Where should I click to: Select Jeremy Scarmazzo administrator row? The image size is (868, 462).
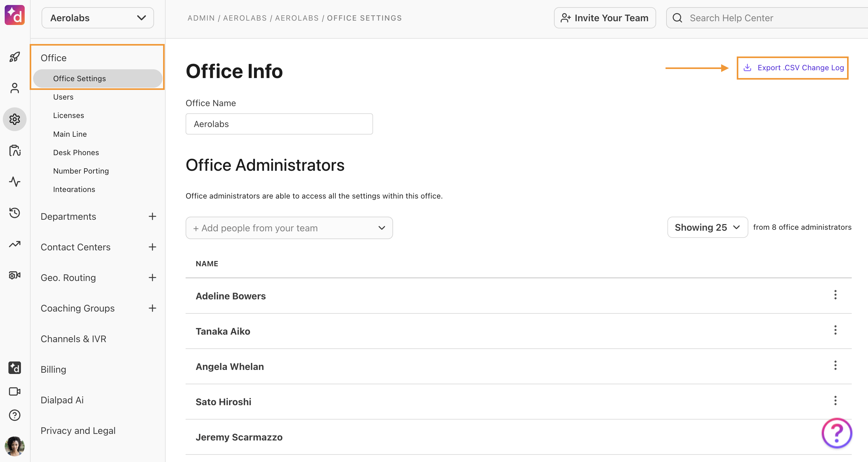519,437
